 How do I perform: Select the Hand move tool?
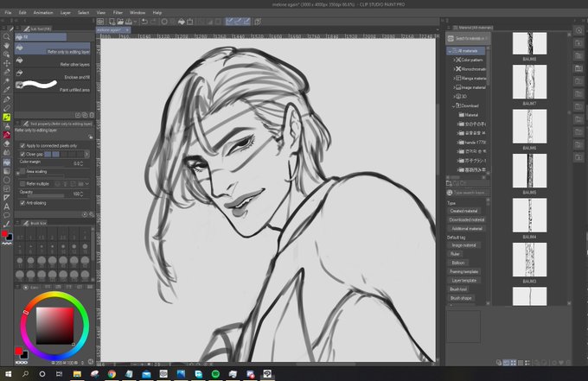6,45
